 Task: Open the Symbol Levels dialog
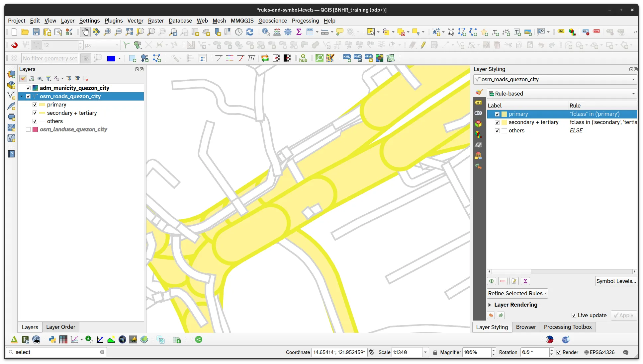click(615, 281)
